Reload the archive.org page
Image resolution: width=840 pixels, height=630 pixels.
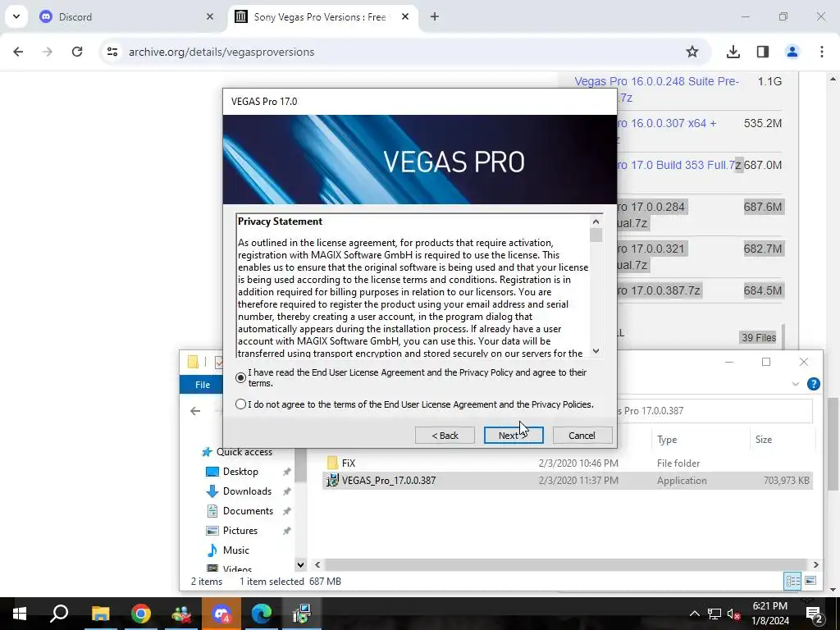point(77,52)
